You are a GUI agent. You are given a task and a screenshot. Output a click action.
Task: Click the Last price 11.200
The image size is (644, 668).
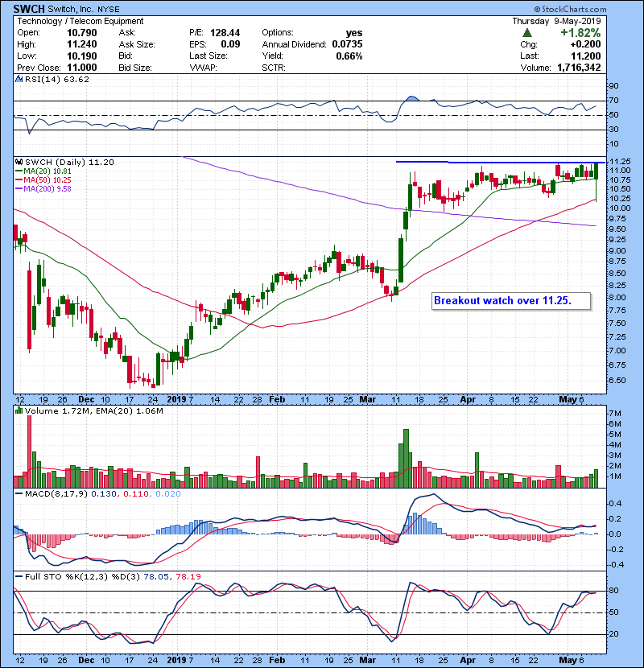tap(586, 56)
